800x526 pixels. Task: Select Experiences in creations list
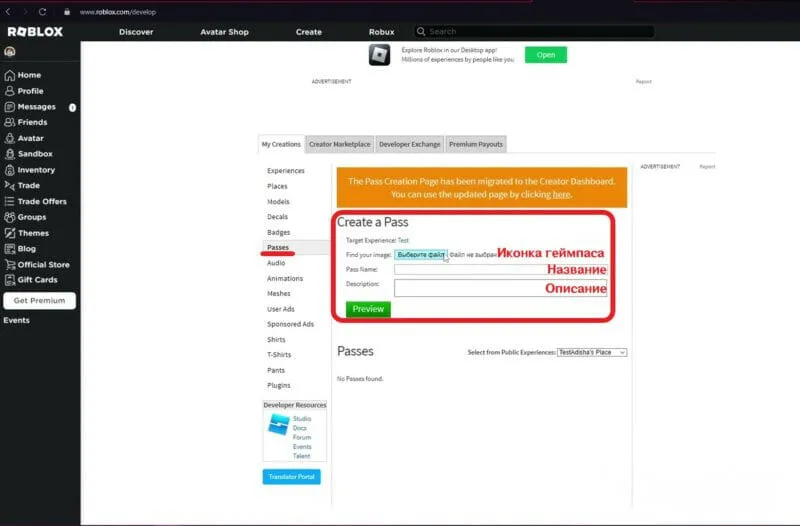[x=286, y=171]
